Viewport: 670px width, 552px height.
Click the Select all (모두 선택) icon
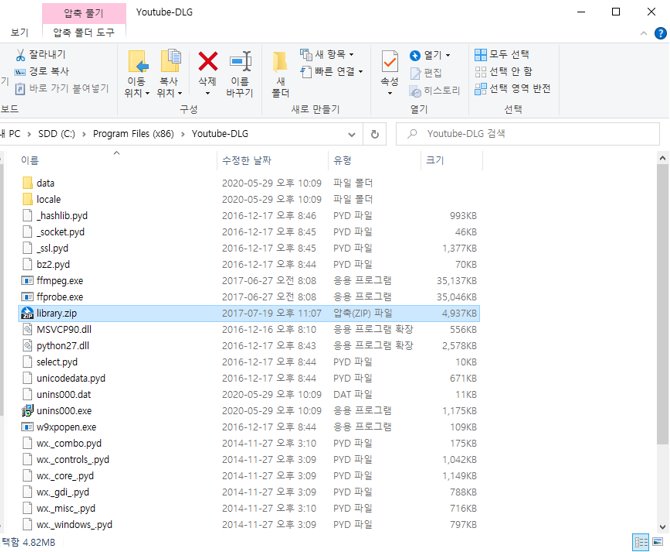click(x=480, y=55)
